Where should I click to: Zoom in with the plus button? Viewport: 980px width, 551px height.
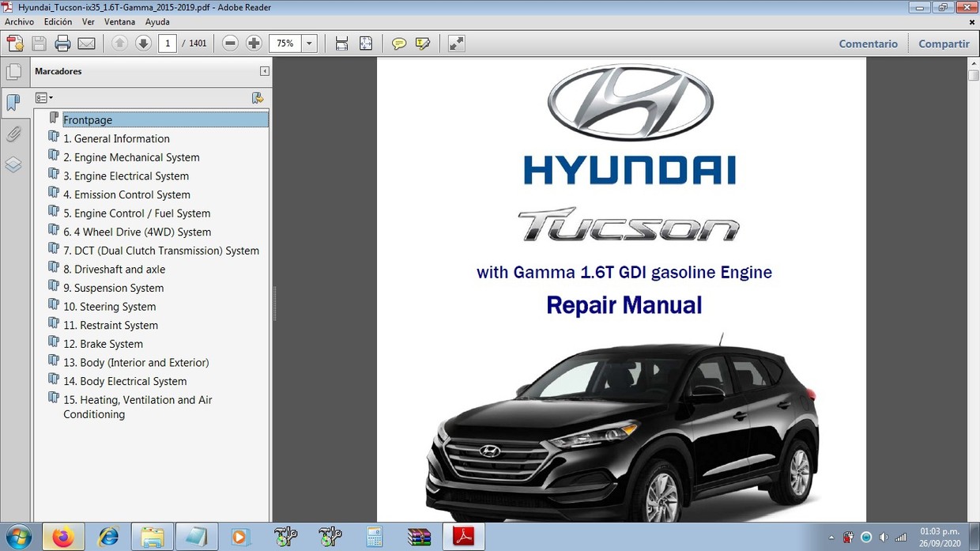pos(254,43)
